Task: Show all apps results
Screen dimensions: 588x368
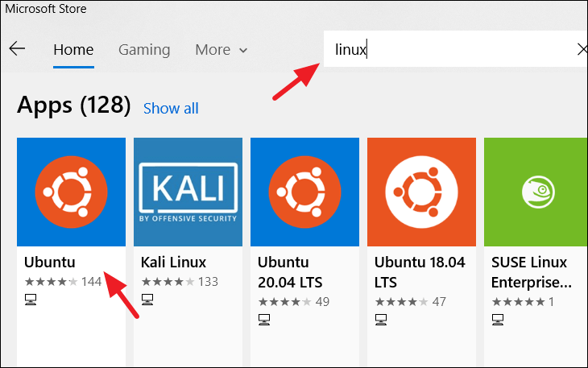Action: (171, 108)
